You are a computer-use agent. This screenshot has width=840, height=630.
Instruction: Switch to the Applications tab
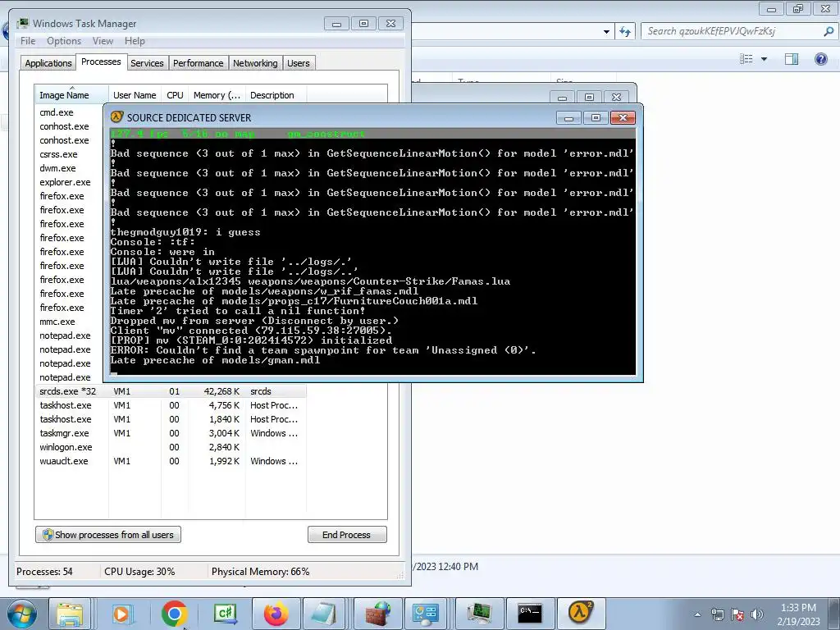click(x=48, y=63)
